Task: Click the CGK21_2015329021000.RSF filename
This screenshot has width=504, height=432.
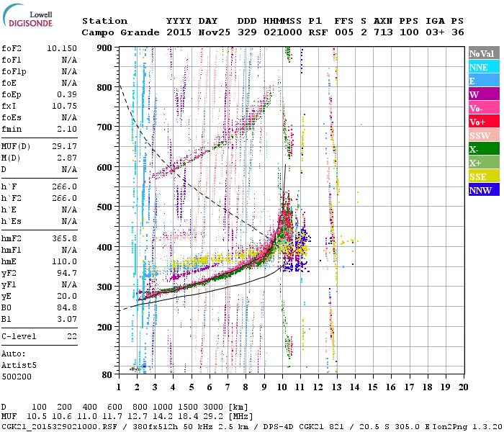Action: coord(59,427)
